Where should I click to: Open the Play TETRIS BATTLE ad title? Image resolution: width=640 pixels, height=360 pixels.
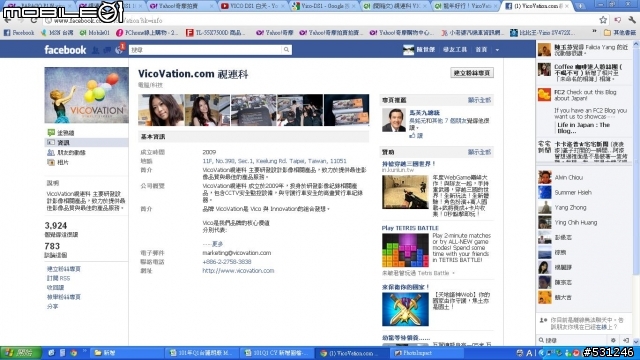click(410, 228)
